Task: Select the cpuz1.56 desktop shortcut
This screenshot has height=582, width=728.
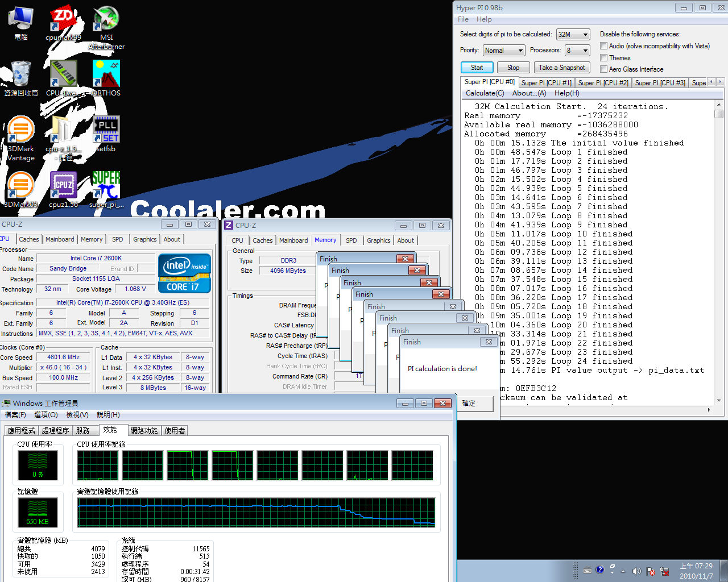Action: pyautogui.click(x=63, y=190)
